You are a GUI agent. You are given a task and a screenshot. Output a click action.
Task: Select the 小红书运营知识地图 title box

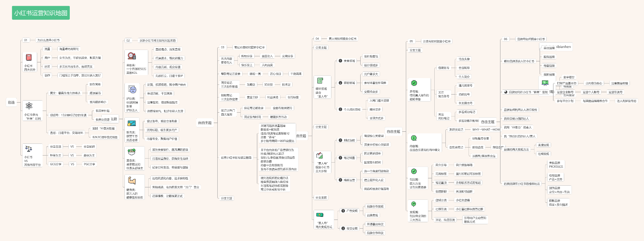point(41,13)
